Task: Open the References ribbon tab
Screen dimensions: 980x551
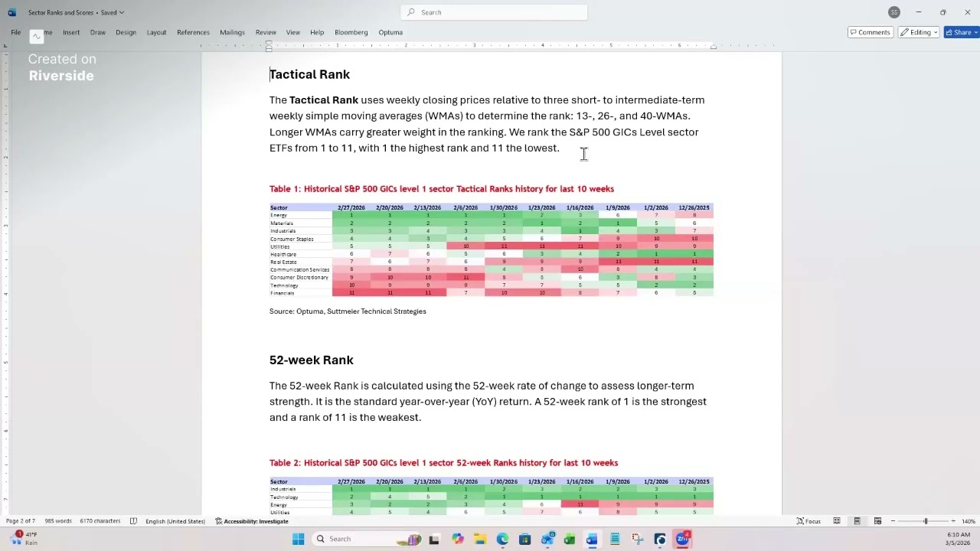Action: 193,32
